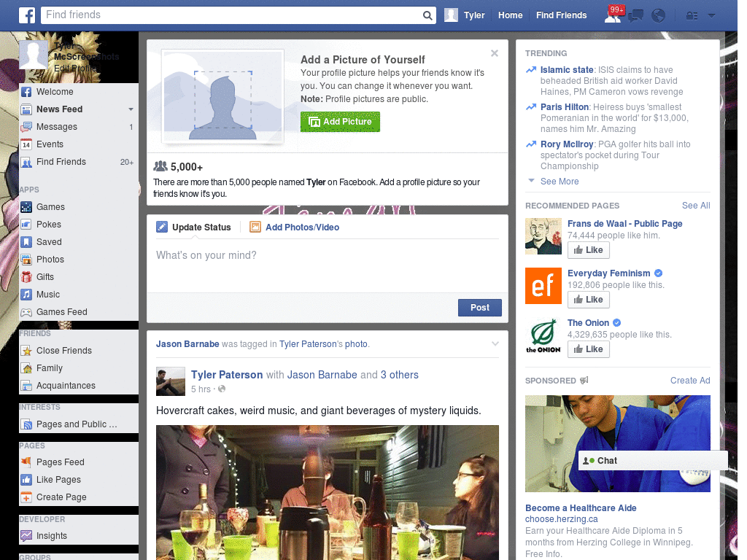The height and width of the screenshot is (560, 747).
Task: Expand News Feed sorting dropdown arrow
Action: (x=131, y=109)
